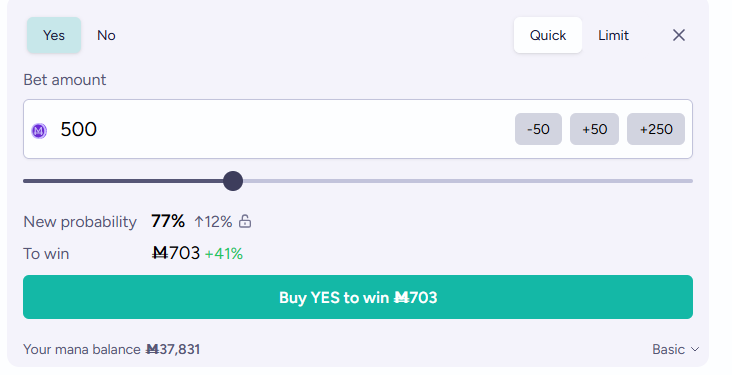Click the mana coin icon in bet field
The image size is (732, 375).
tap(39, 131)
